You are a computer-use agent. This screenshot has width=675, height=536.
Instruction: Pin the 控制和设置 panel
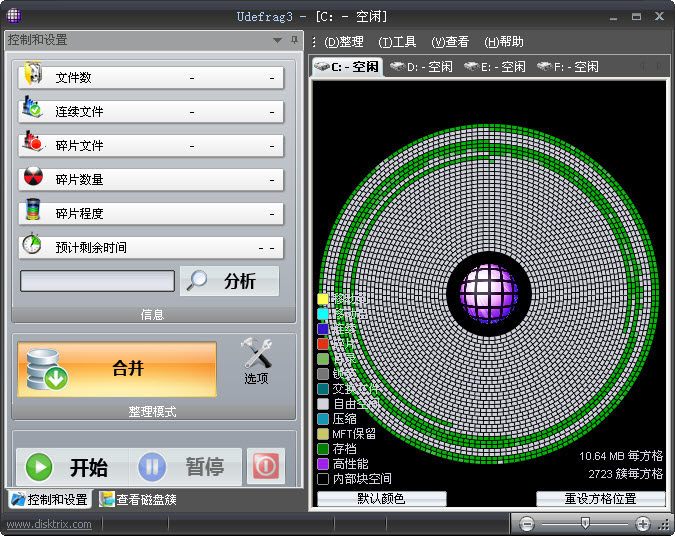point(294,40)
